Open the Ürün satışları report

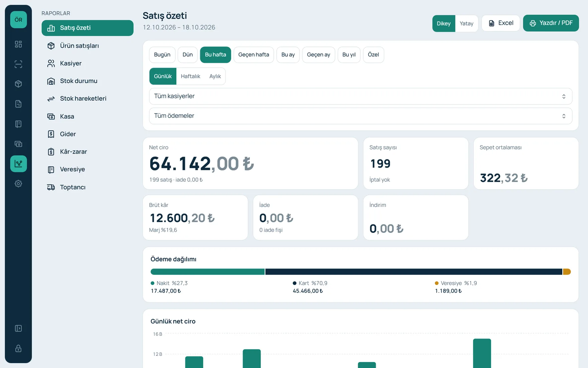[88, 46]
